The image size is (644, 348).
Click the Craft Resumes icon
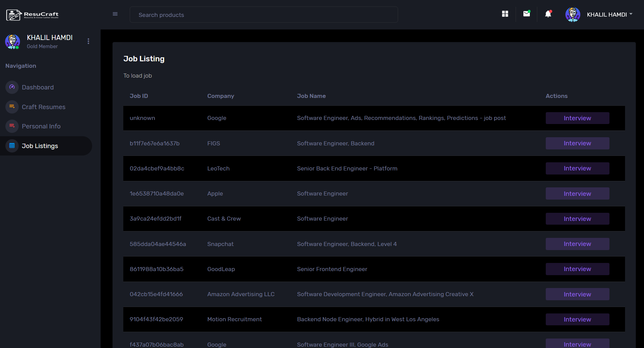coord(12,107)
